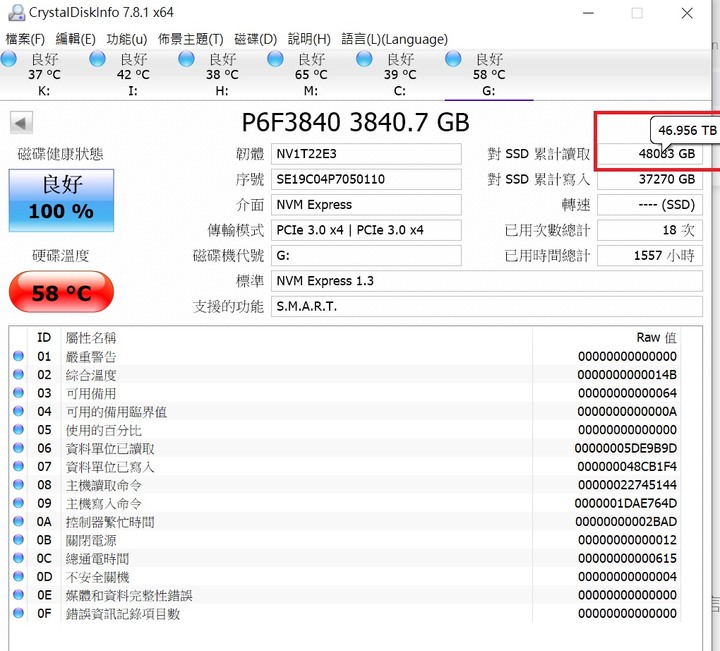Click the total host reads value 48083 GB
Image resolution: width=720 pixels, height=651 pixels.
point(650,154)
